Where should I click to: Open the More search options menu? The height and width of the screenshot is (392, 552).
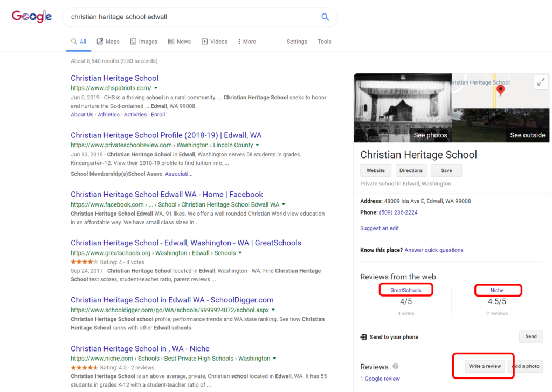point(247,42)
